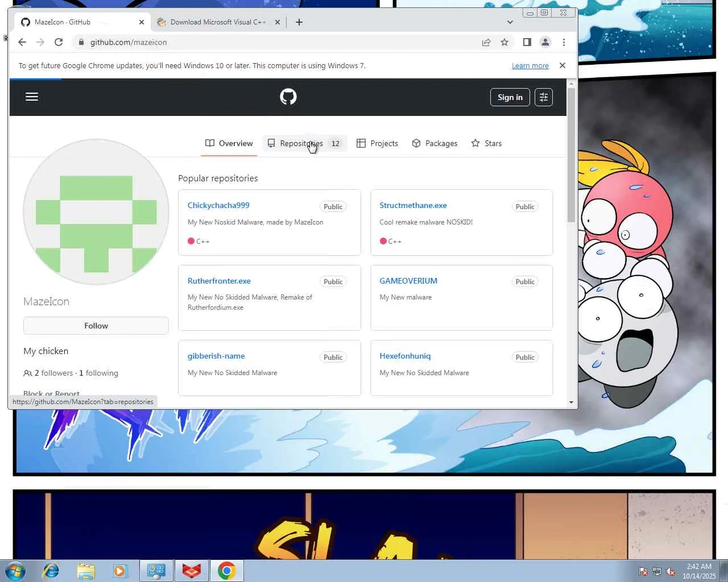Open the Projects tab

point(377,143)
